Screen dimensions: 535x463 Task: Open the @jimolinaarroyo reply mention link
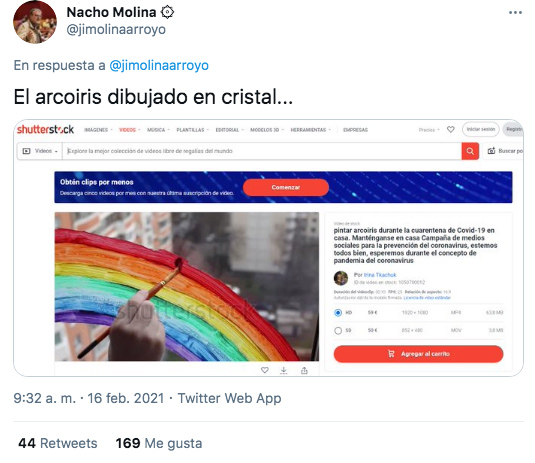(x=159, y=65)
